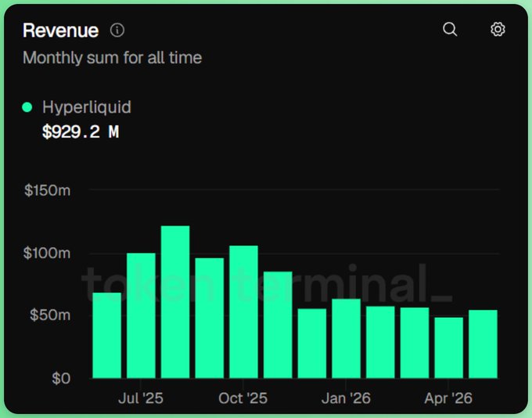Click the Oct '25 axis label
The width and height of the screenshot is (532, 418).
(x=243, y=398)
